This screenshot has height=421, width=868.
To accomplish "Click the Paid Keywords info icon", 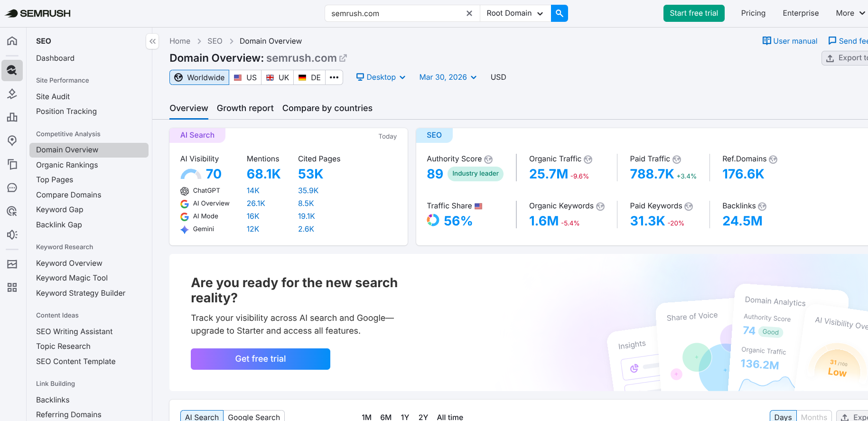I will (x=689, y=206).
